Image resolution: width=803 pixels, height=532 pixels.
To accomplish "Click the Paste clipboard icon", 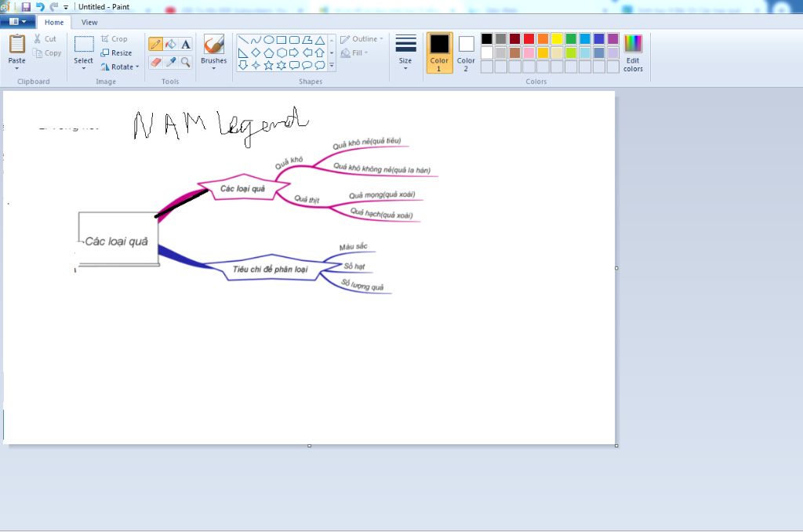I will (x=17, y=44).
